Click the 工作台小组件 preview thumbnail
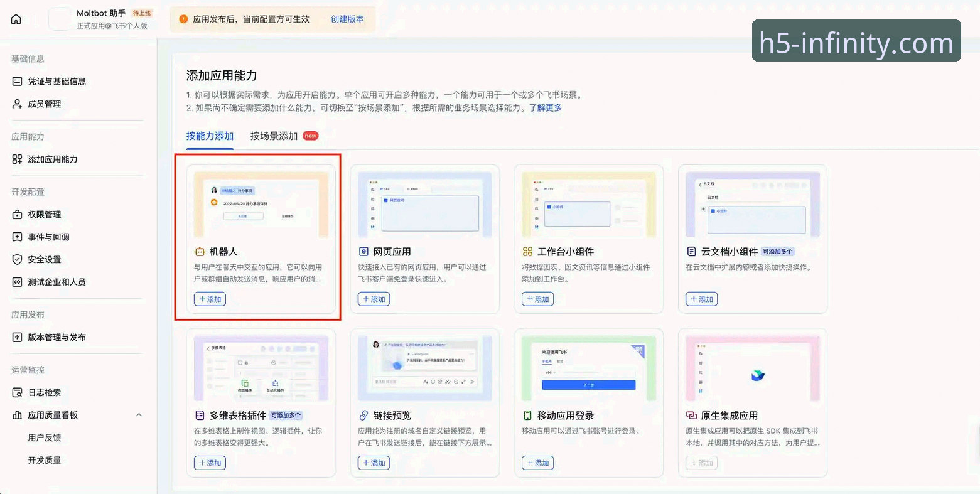 pyautogui.click(x=589, y=205)
